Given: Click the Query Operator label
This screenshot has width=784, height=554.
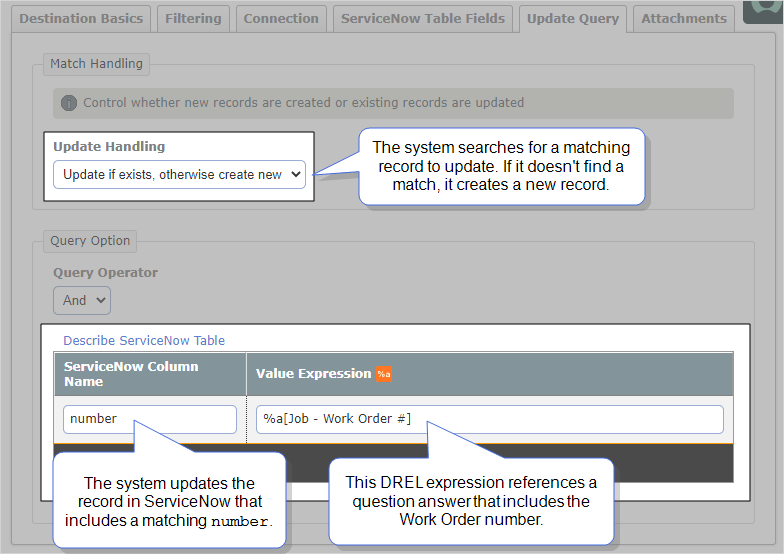Looking at the screenshot, I should point(106,272).
